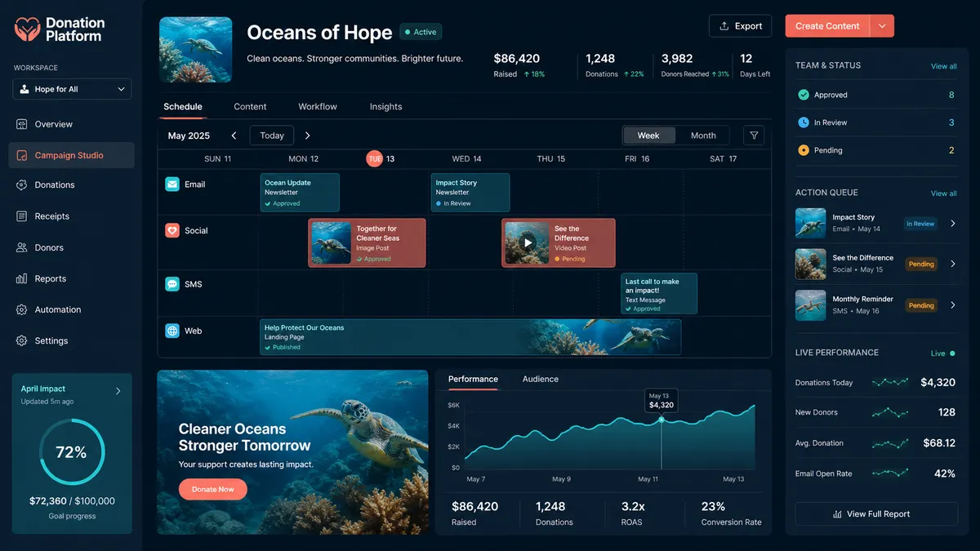Image resolution: width=980 pixels, height=551 pixels.
Task: Click the View Full Report button
Action: 876,514
